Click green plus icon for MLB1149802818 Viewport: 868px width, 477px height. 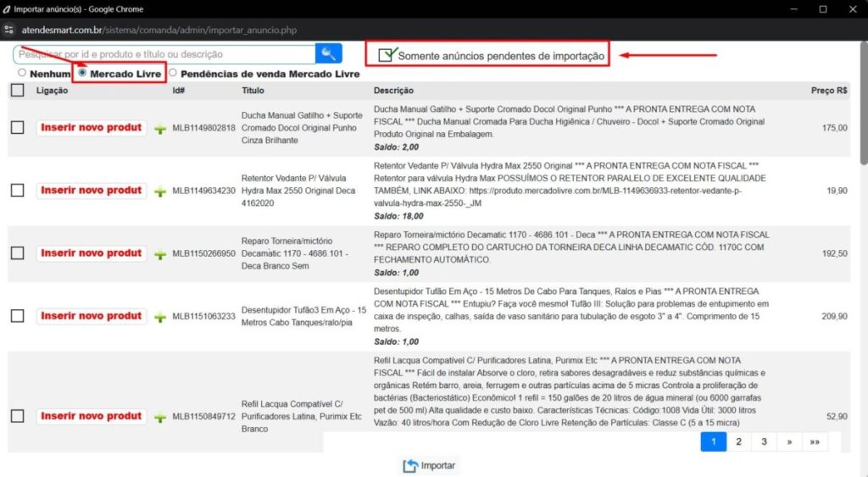point(160,129)
